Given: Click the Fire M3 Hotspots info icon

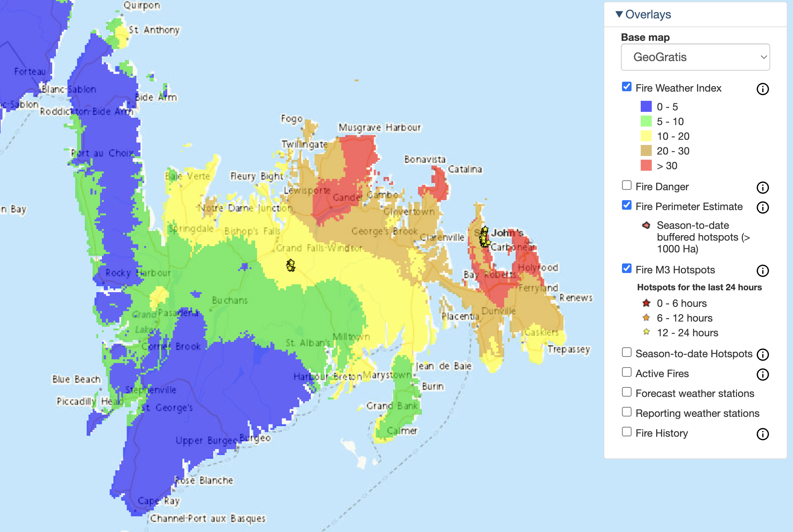Looking at the screenshot, I should [x=762, y=271].
